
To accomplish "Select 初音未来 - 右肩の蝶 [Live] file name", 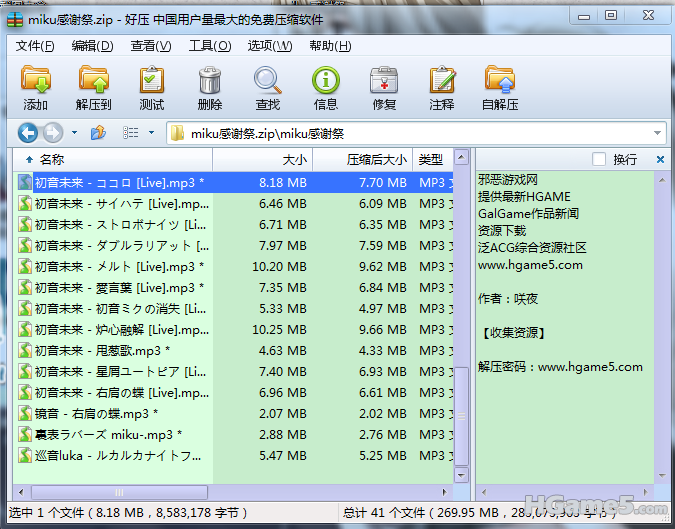I will point(122,393).
